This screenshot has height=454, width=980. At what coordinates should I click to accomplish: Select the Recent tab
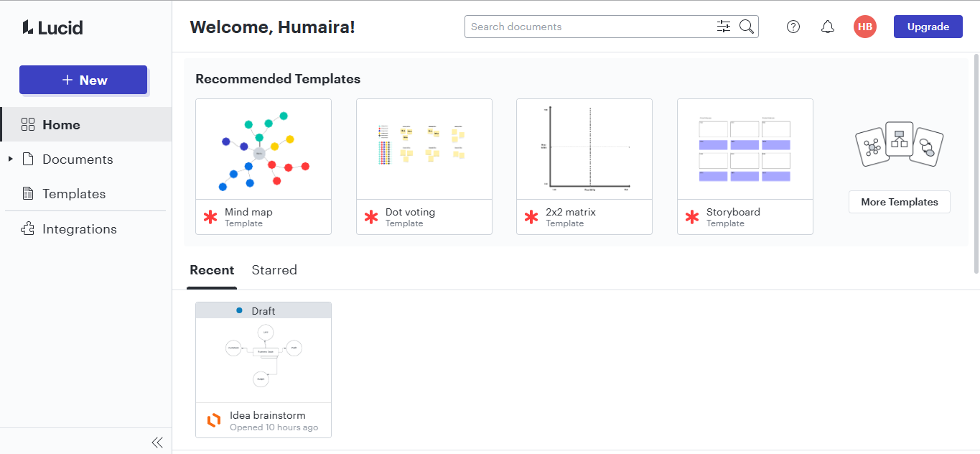click(x=212, y=269)
